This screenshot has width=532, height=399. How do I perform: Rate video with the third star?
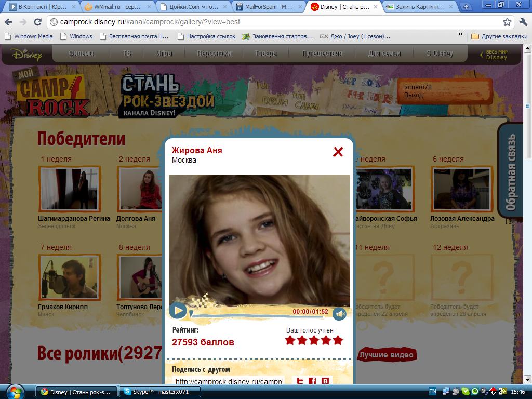(314, 340)
